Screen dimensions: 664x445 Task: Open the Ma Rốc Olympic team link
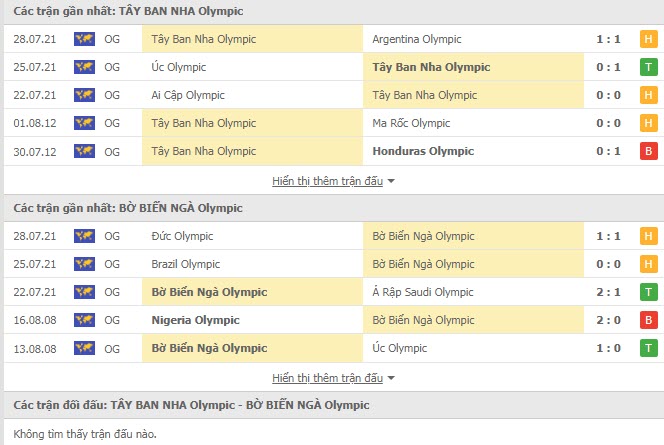(410, 123)
